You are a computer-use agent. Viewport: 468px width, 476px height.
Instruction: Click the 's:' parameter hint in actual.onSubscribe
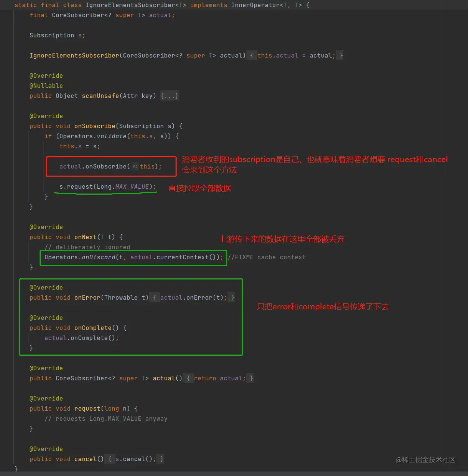click(135, 167)
